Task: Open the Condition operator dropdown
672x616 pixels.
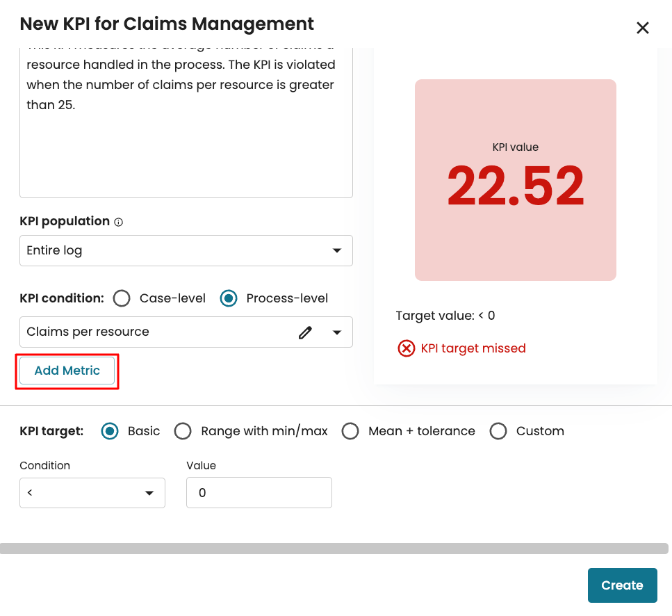Action: click(92, 493)
